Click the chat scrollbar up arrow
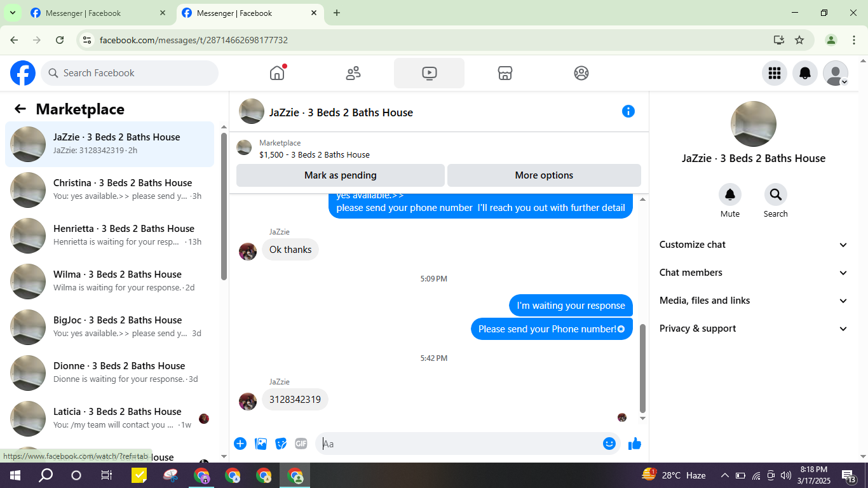Viewport: 868px width, 488px height. 642,199
